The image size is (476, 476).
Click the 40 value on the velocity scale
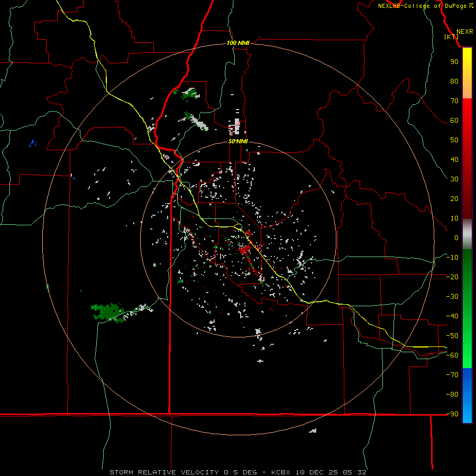[x=454, y=160]
